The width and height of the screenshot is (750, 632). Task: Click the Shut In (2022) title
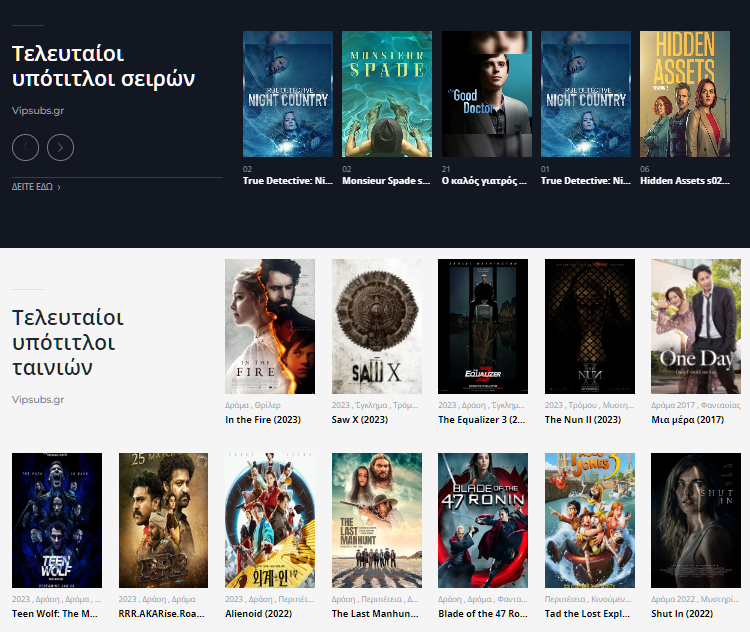click(682, 614)
